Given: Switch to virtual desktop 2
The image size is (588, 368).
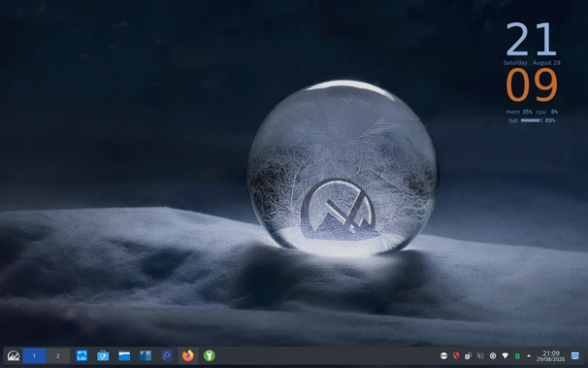Looking at the screenshot, I should click(58, 355).
